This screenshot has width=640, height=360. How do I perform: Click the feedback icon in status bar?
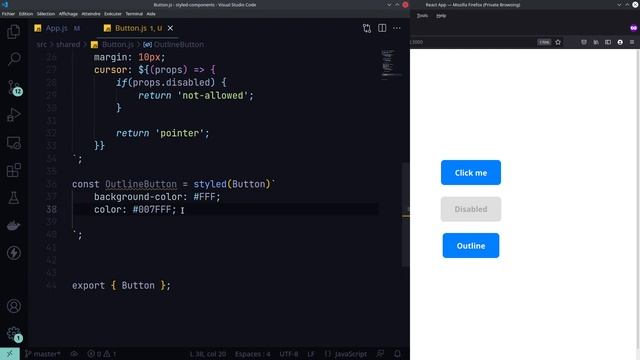pyautogui.click(x=380, y=354)
